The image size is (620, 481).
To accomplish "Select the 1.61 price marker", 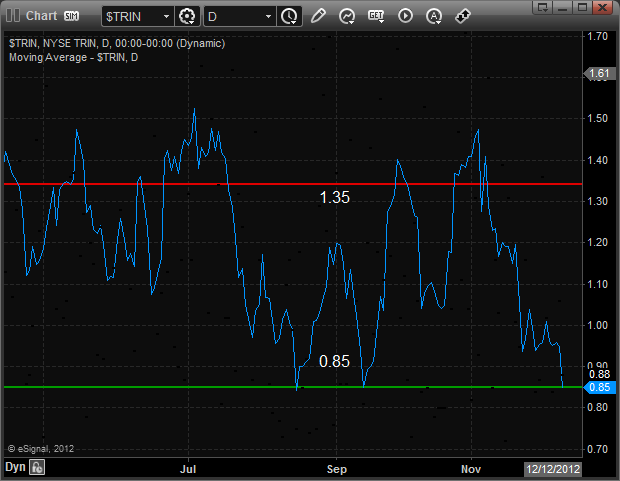I will point(599,74).
